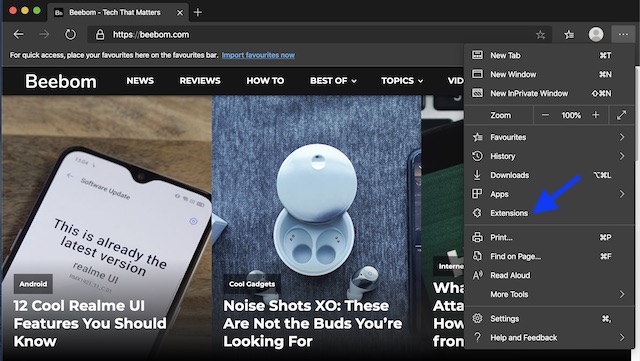Go to the NEWS section
This screenshot has width=640, height=361.
pyautogui.click(x=140, y=81)
